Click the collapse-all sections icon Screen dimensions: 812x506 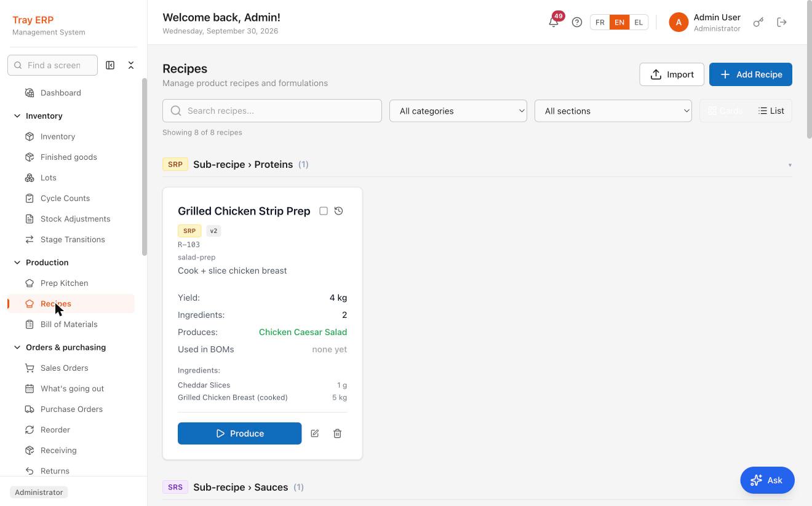click(131, 65)
